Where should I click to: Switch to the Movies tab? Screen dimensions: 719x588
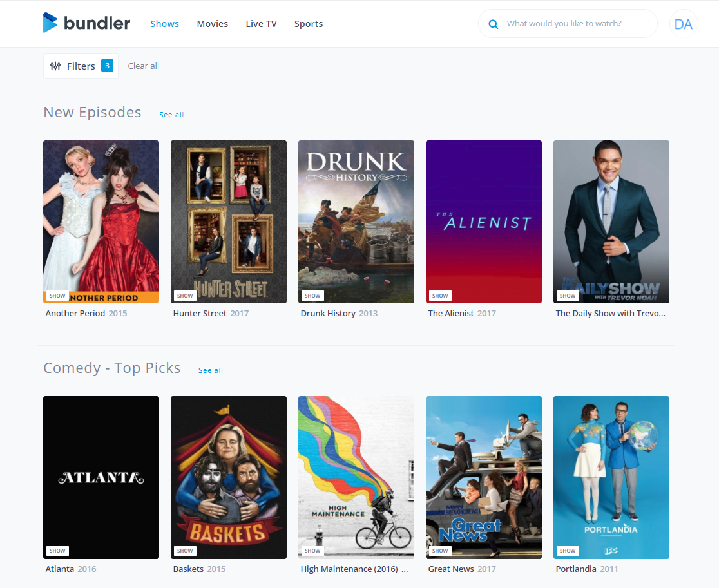point(213,23)
